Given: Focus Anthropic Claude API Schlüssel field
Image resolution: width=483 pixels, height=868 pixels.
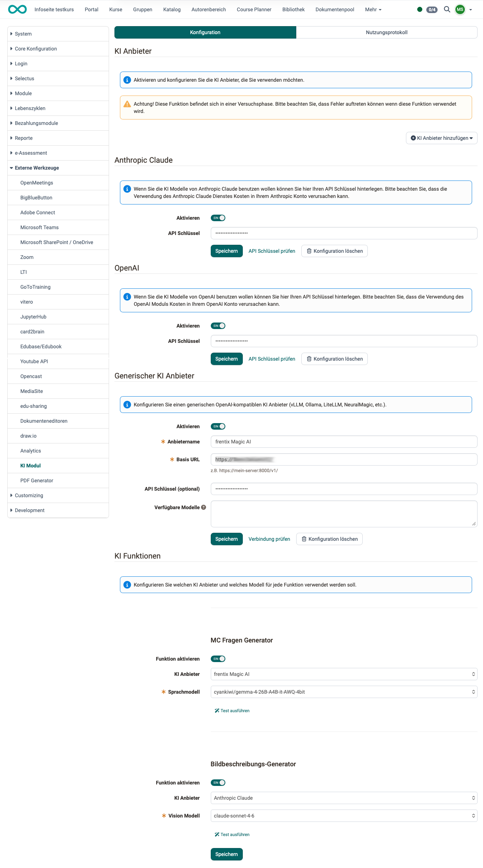Looking at the screenshot, I should point(344,233).
